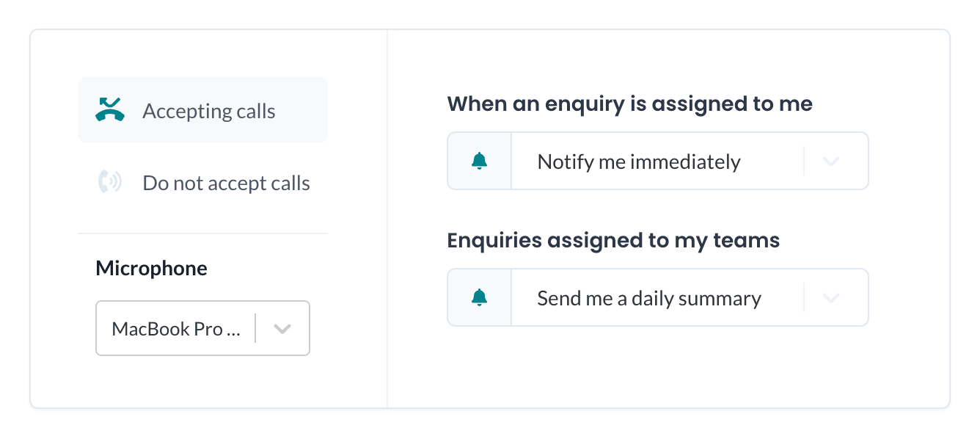This screenshot has height=439, width=980.
Task: Click the chevron on the microphone selector
Action: 282,328
